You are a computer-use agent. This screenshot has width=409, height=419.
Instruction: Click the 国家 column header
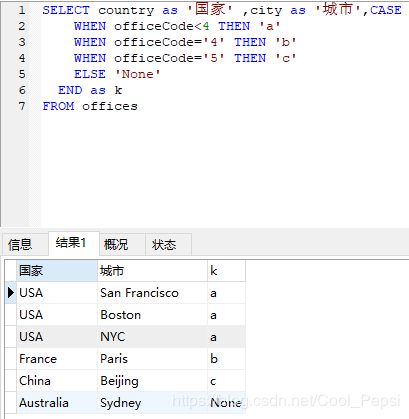click(57, 271)
